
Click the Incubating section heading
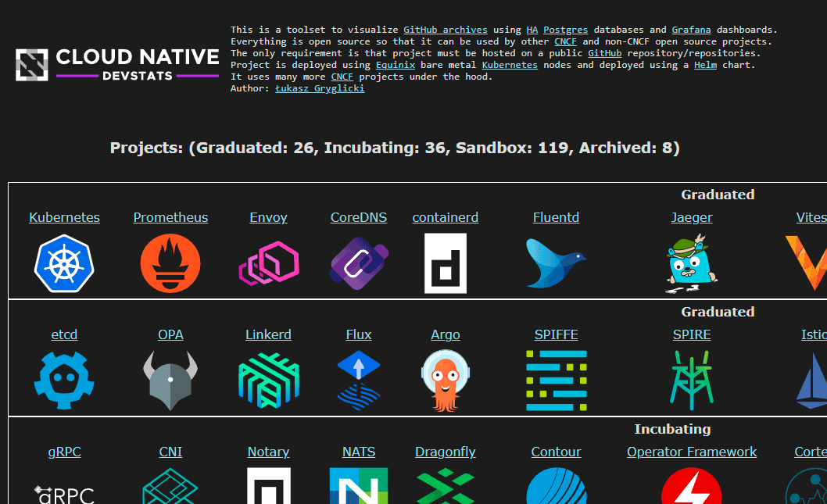pyautogui.click(x=672, y=429)
